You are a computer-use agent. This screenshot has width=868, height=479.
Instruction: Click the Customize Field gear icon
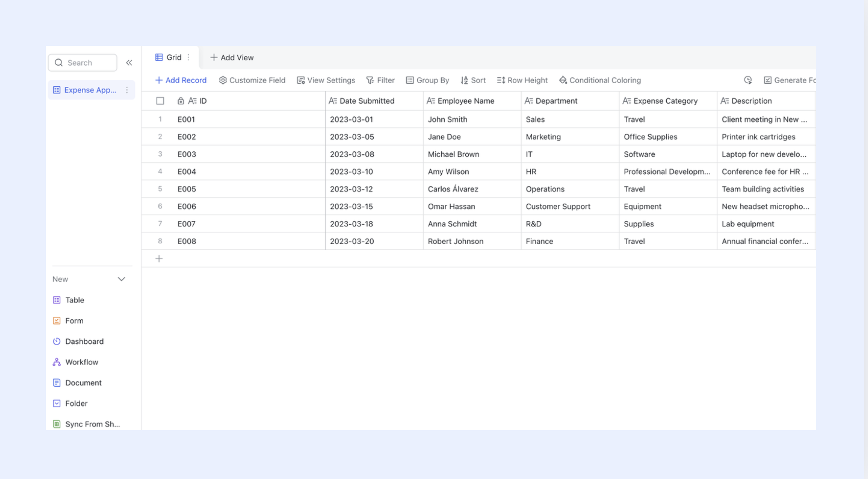(x=223, y=80)
